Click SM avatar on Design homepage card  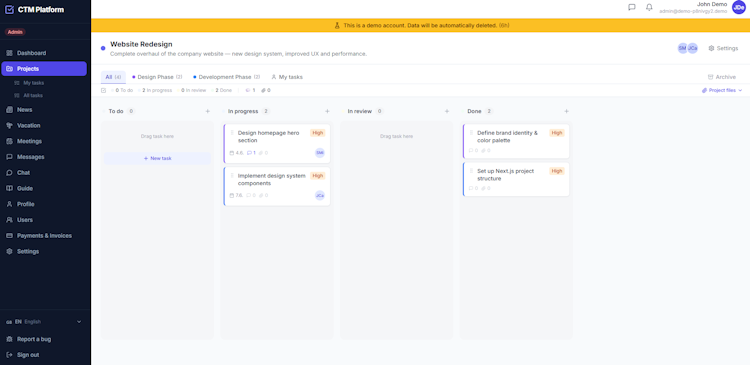pos(320,153)
